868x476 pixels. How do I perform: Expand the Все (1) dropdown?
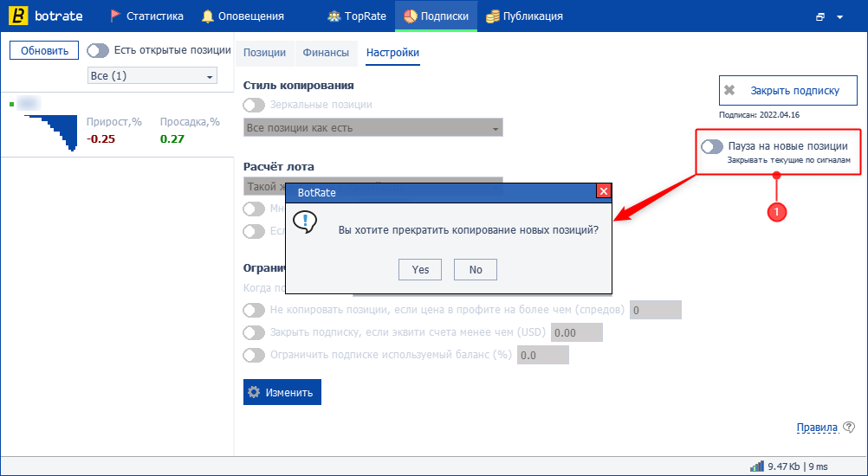152,76
